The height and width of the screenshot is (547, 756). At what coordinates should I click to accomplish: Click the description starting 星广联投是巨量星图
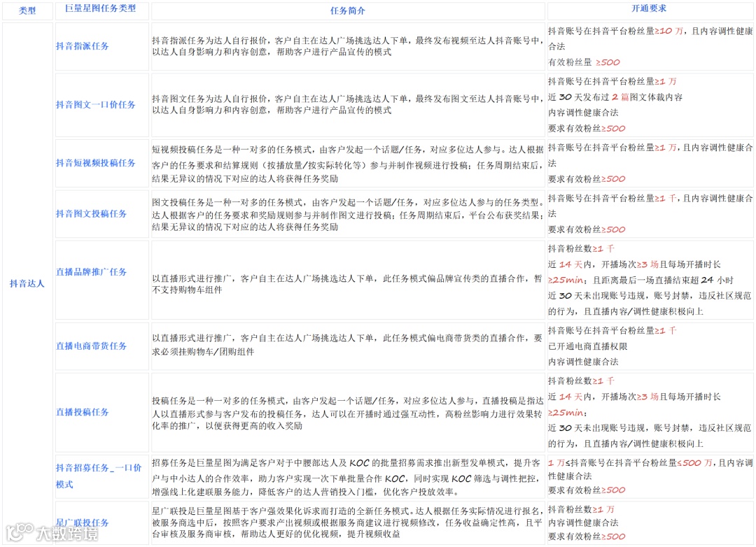click(348, 523)
